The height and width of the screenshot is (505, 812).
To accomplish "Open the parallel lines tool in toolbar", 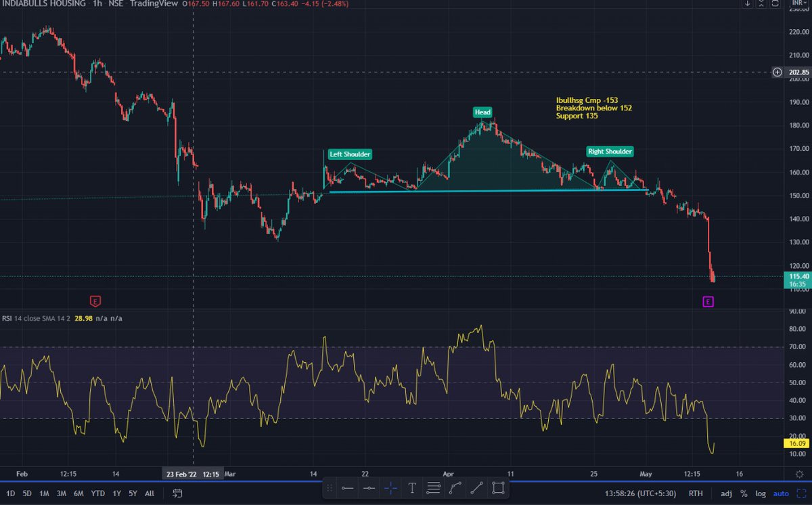I will tap(434, 487).
